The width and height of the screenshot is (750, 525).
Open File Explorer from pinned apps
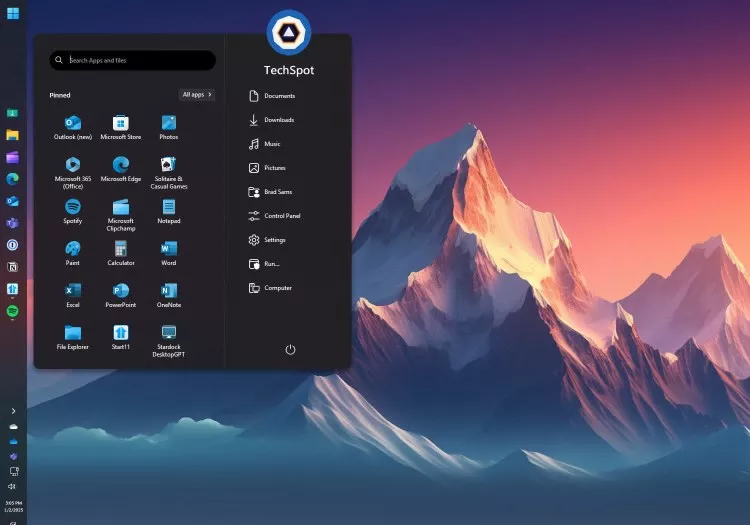pyautogui.click(x=73, y=337)
